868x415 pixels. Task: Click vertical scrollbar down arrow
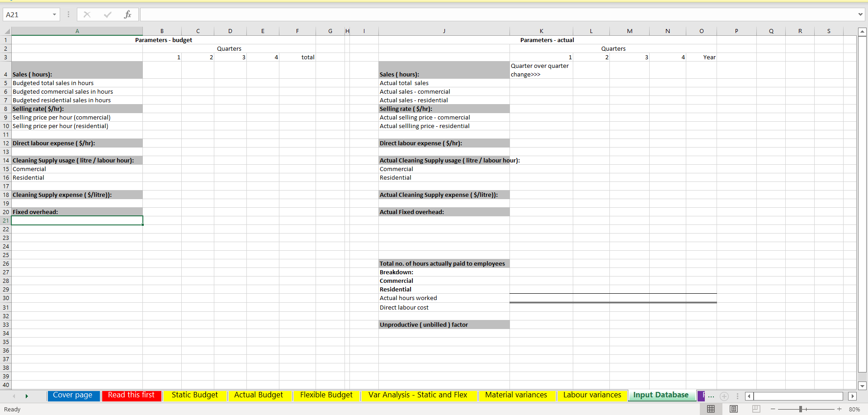(862, 386)
